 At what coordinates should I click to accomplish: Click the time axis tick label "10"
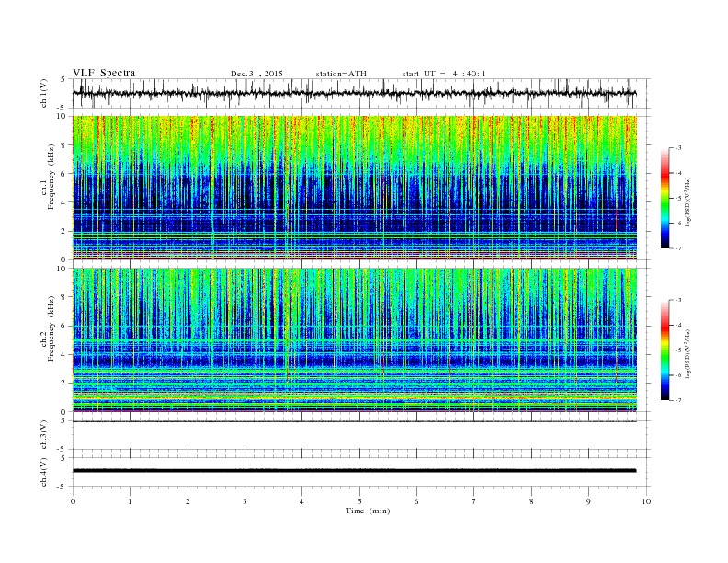click(x=646, y=501)
